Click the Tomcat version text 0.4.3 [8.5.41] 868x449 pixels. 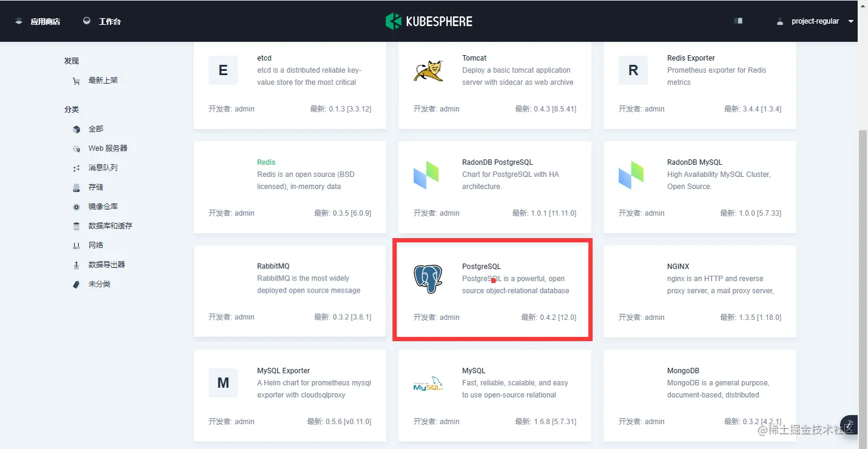pos(554,109)
